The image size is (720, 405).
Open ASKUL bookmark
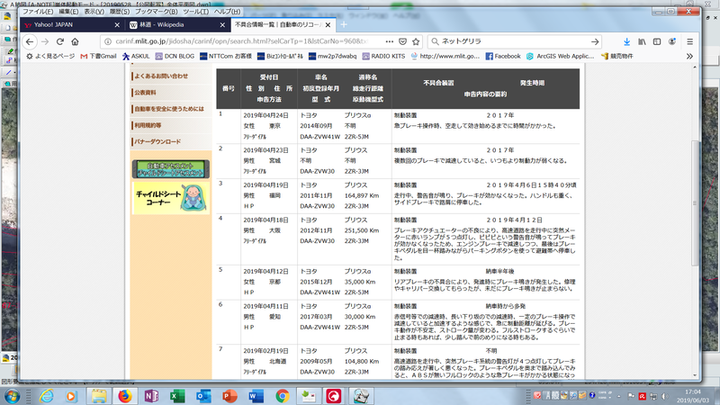(136, 56)
